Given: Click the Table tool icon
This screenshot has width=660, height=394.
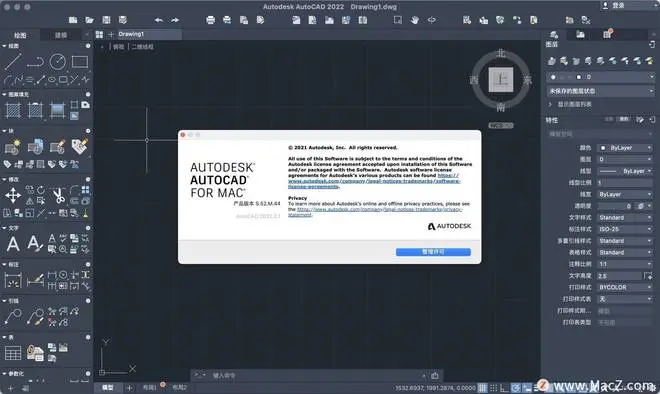Looking at the screenshot, I should coord(13,353).
